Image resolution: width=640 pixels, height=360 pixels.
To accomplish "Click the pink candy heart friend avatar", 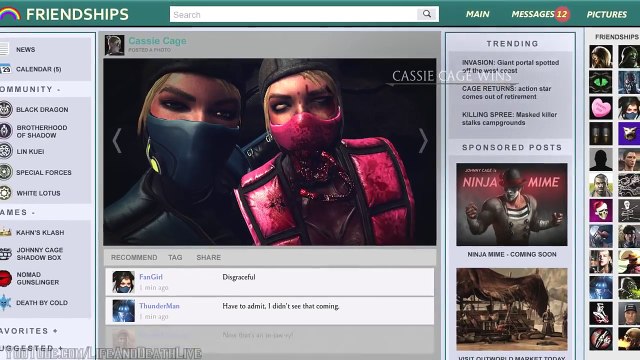I will [600, 108].
